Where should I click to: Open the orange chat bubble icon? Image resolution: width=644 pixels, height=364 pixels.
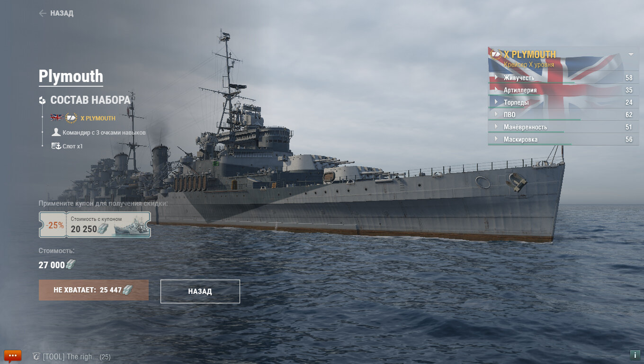point(13,355)
